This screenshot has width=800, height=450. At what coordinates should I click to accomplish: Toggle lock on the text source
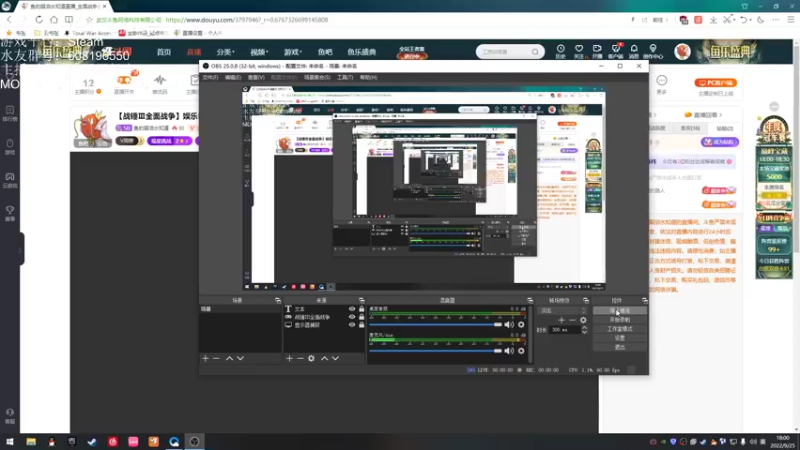point(361,309)
